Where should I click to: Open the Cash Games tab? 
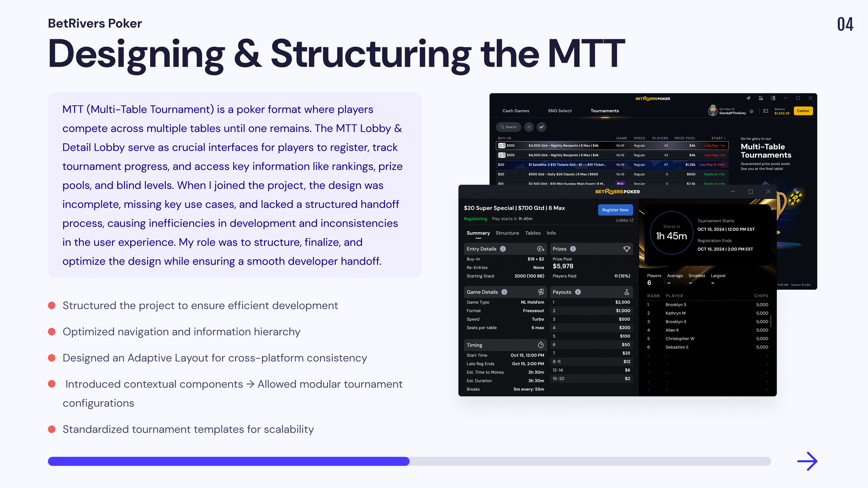click(x=516, y=111)
